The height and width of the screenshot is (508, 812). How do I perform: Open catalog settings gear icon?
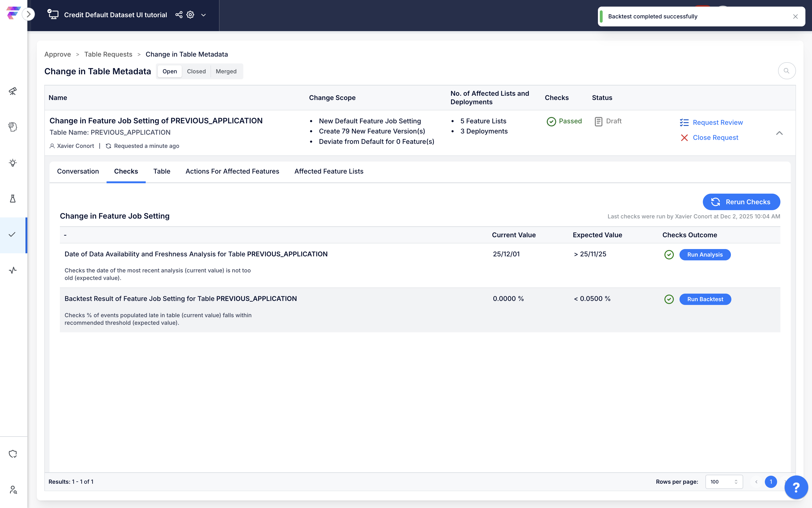191,15
